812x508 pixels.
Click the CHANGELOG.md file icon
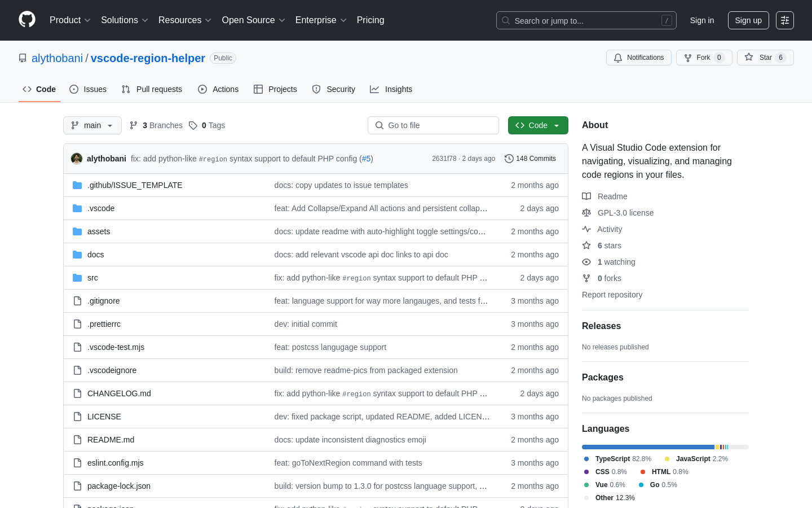(77, 393)
